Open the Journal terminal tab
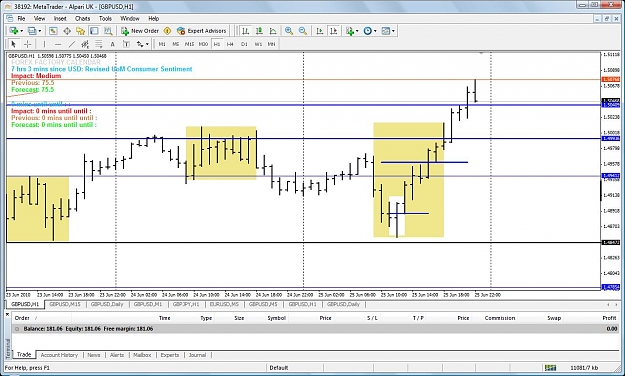Image resolution: width=625 pixels, height=376 pixels. point(197,355)
